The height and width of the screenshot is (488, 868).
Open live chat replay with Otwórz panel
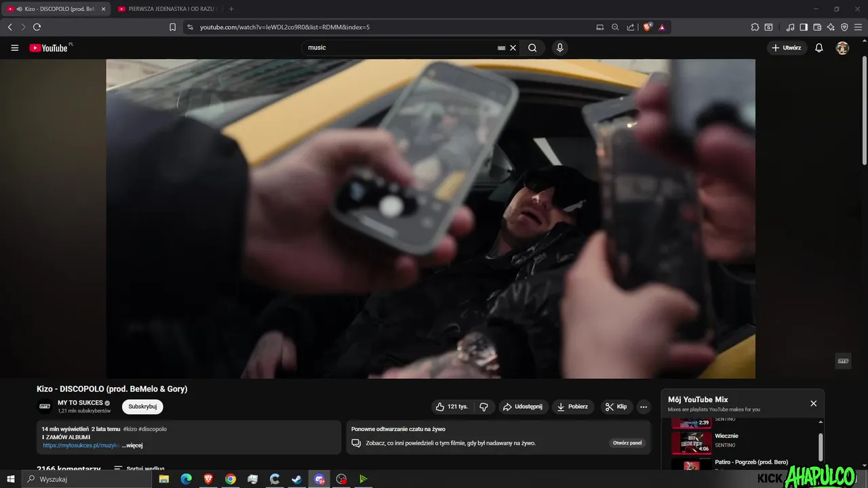coord(627,443)
